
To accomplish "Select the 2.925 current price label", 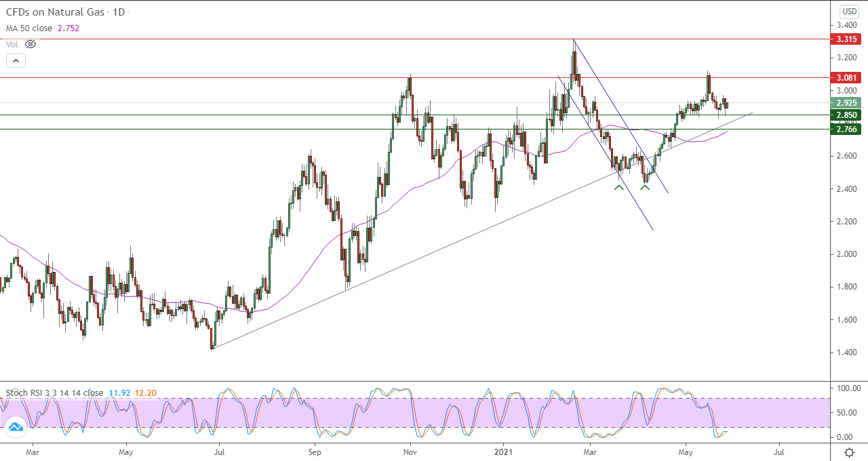I will tap(847, 103).
